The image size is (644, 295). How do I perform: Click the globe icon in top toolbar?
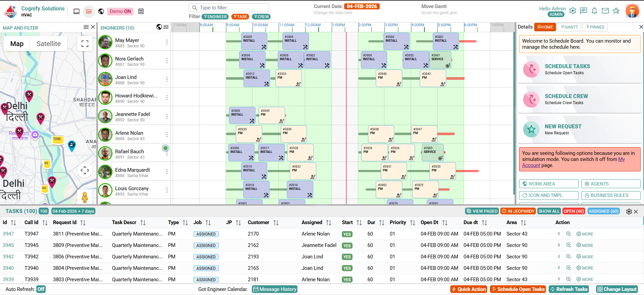101,11
